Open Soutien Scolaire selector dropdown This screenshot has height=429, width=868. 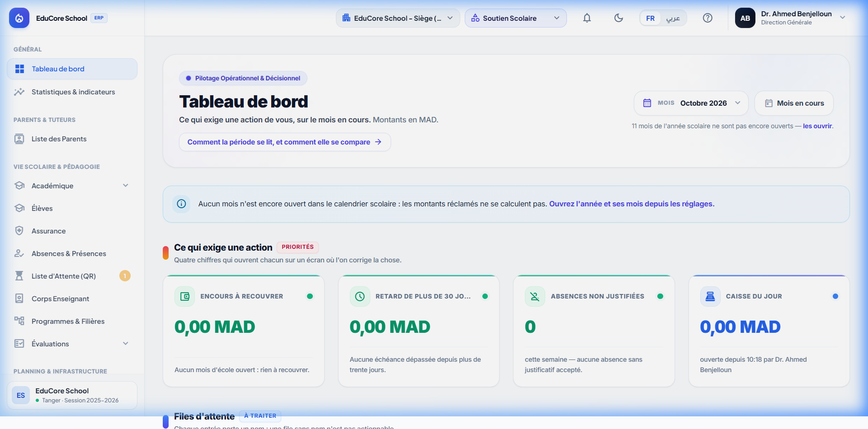[x=515, y=18]
